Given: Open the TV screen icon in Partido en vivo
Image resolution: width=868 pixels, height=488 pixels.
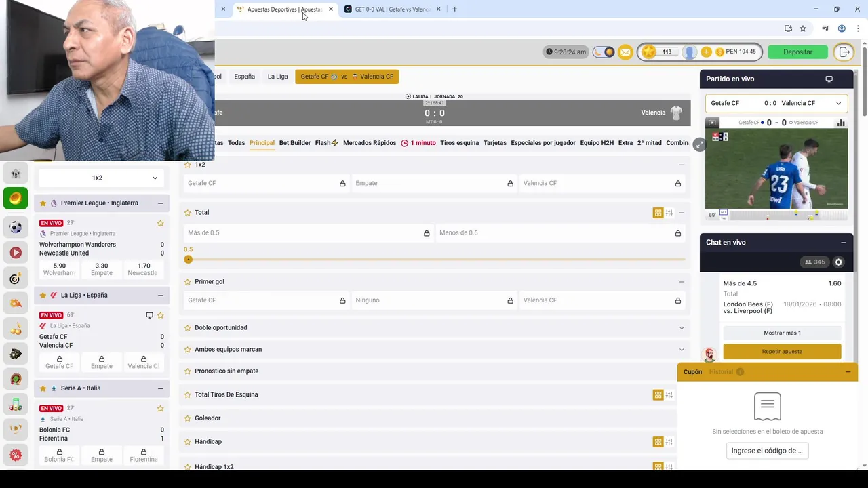Looking at the screenshot, I should coord(829,79).
